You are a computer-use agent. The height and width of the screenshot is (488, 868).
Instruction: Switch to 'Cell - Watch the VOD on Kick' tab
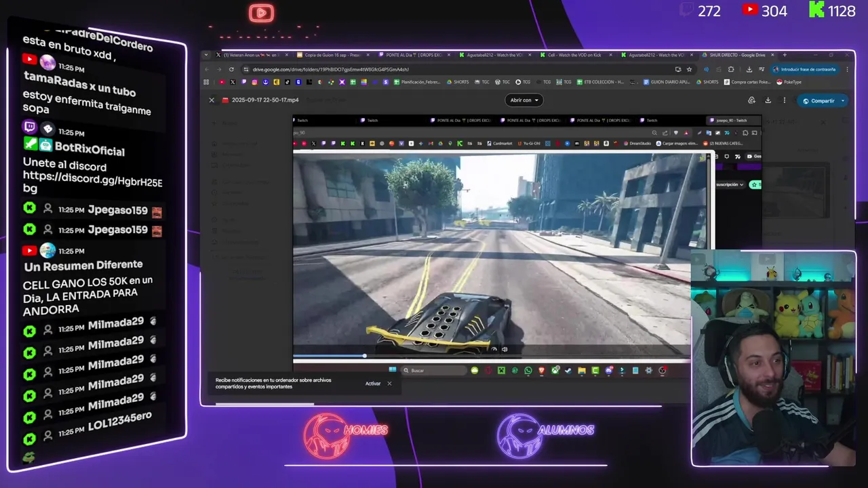coord(574,55)
